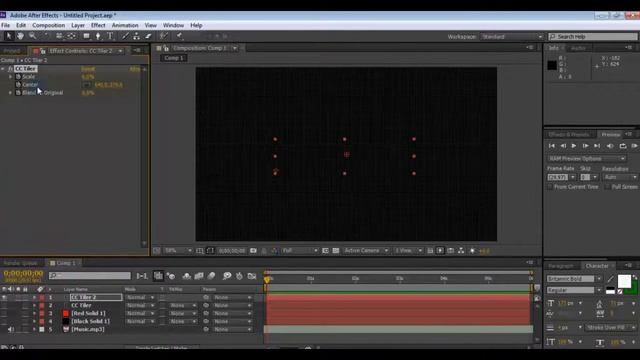
Task: Open the Effect menu
Action: [98, 25]
